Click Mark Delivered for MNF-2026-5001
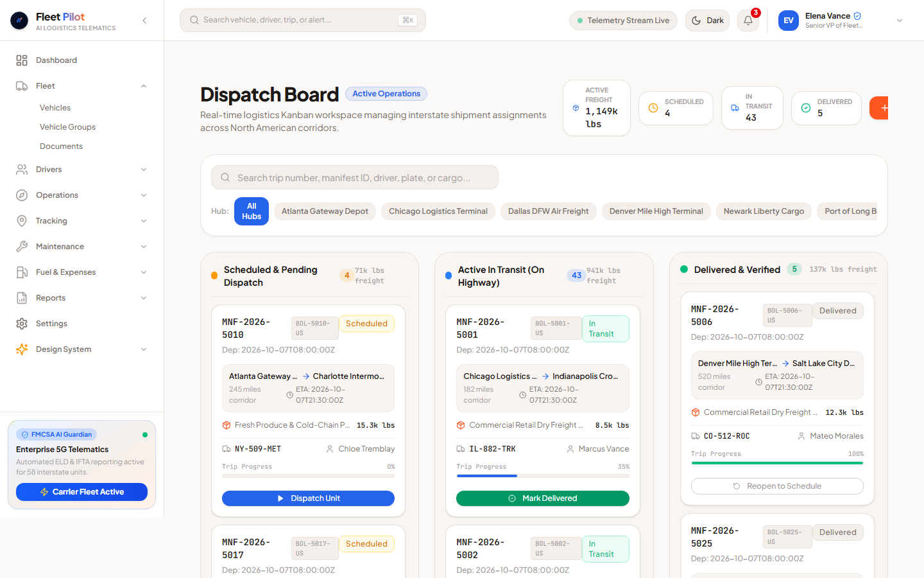 pos(543,498)
